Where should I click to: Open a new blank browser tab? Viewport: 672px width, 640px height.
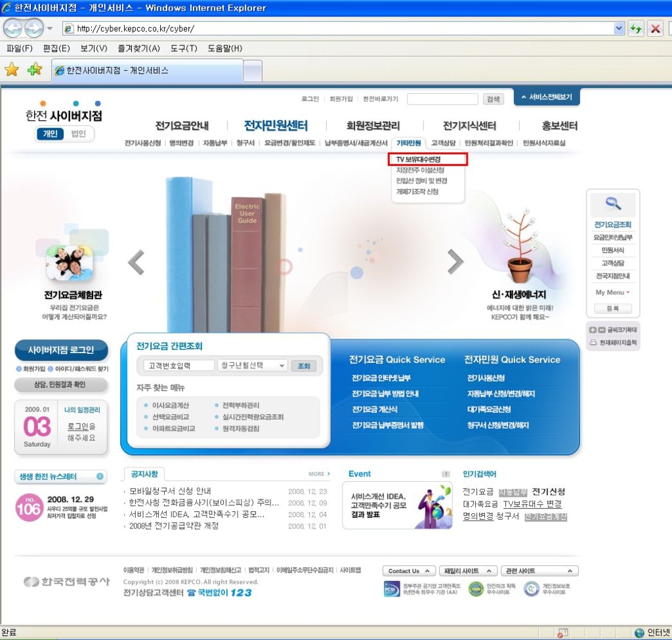pos(253,71)
